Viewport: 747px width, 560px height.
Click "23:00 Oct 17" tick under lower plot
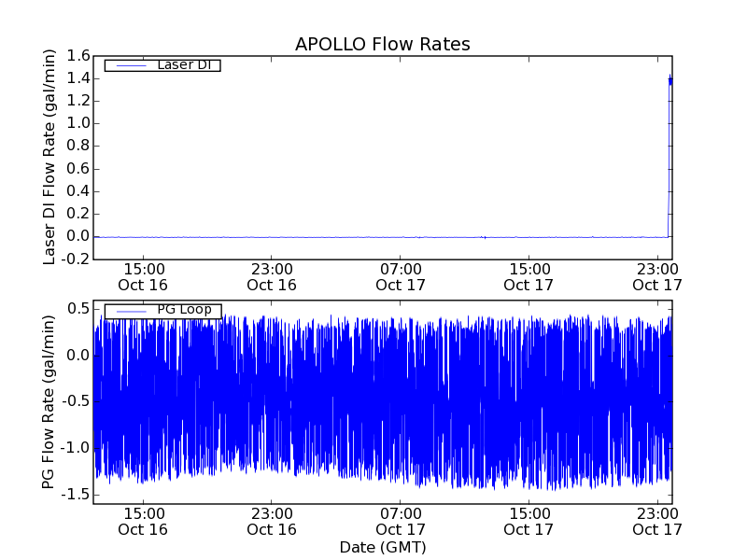(x=657, y=521)
